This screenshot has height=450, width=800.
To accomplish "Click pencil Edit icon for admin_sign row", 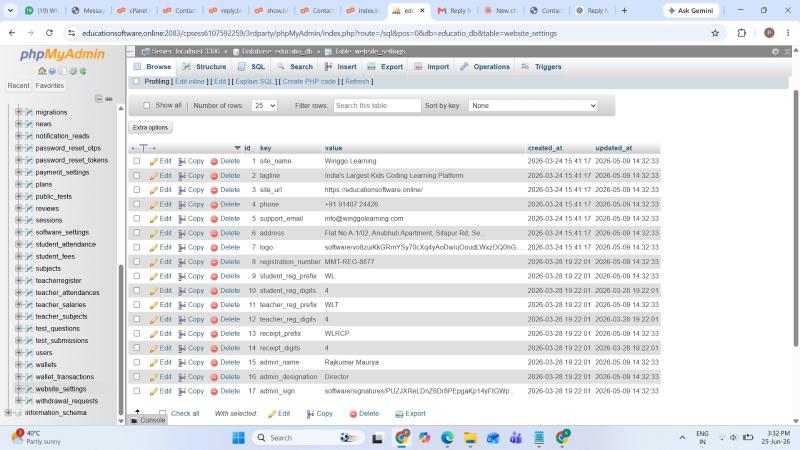I will point(154,391).
